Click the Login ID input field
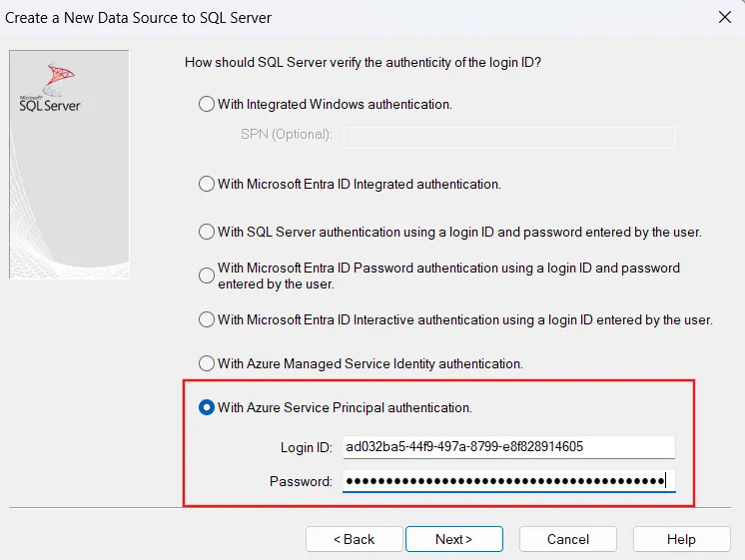The width and height of the screenshot is (745, 560). (509, 447)
